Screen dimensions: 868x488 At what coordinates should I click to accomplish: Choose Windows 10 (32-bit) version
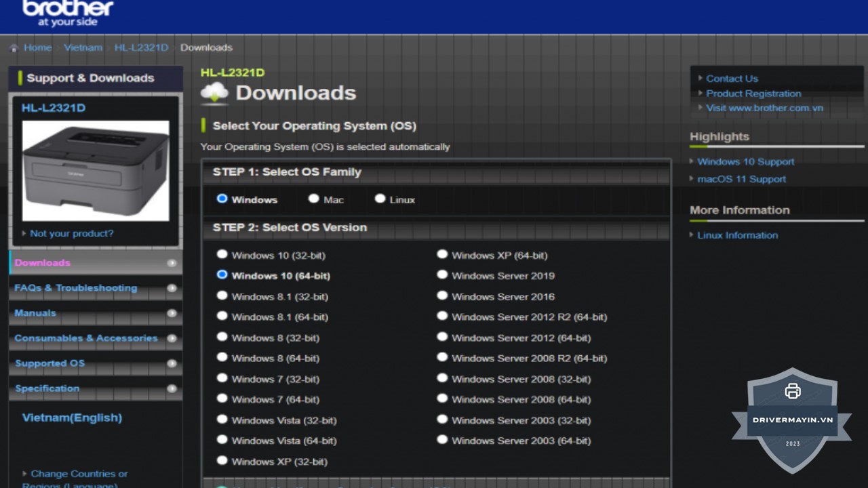tap(222, 254)
